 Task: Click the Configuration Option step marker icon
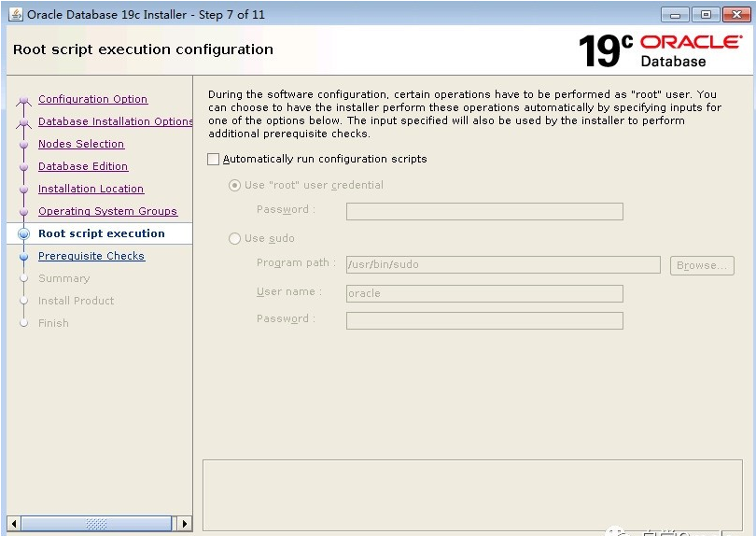[x=23, y=100]
